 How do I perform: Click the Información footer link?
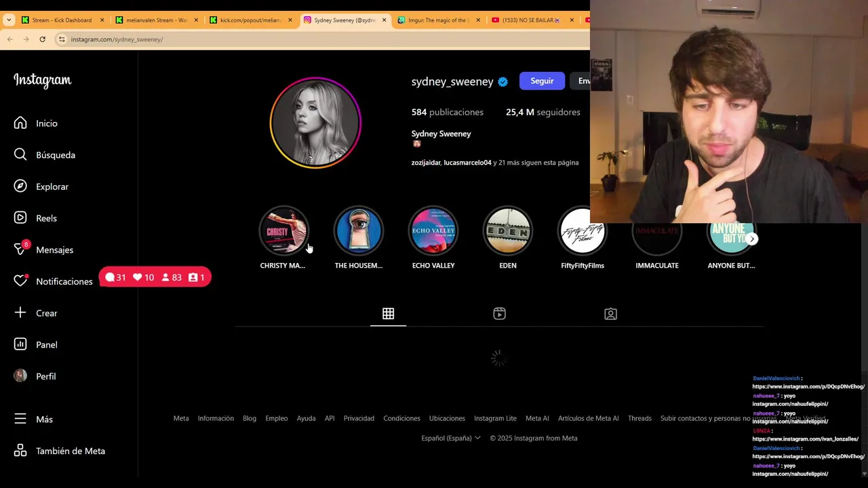(x=216, y=418)
